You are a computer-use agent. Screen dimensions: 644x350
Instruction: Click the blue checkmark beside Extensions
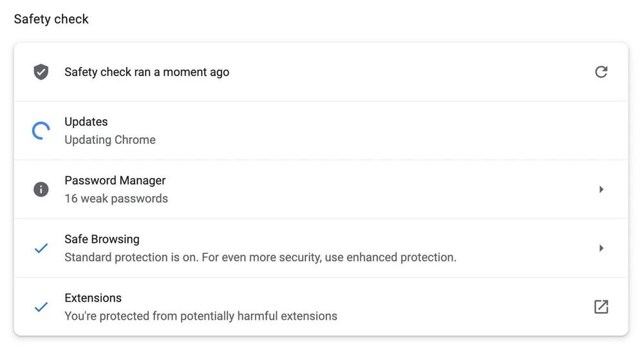coord(41,307)
